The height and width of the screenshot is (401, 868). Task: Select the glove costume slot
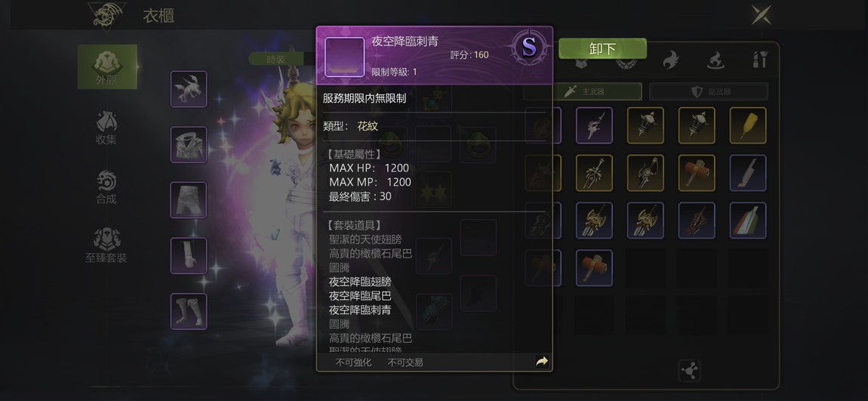point(189,256)
